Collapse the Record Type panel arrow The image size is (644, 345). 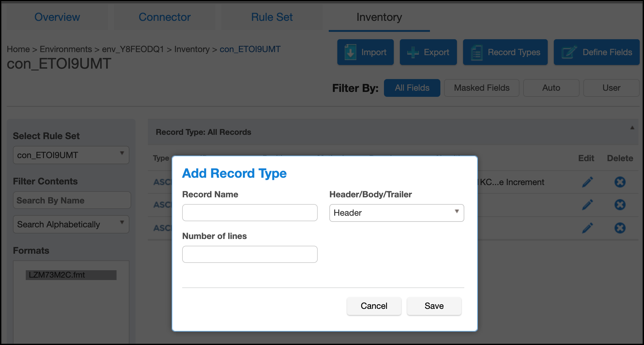pos(632,128)
